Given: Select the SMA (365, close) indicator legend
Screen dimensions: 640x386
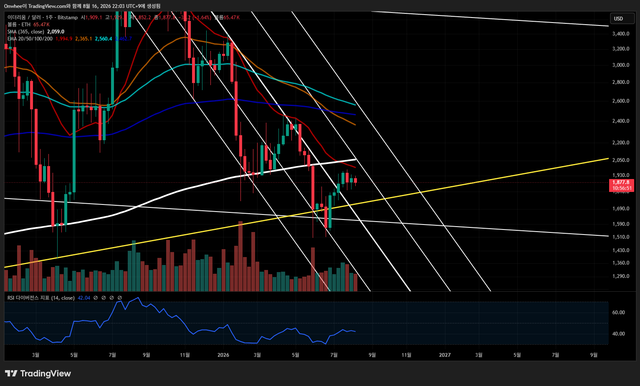Looking at the screenshot, I should pyautogui.click(x=27, y=31).
